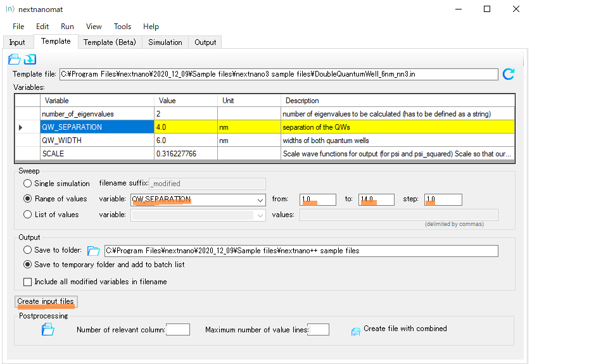Image resolution: width=608 pixels, height=364 pixels.
Task: Click the Create input files button
Action: [x=46, y=301]
